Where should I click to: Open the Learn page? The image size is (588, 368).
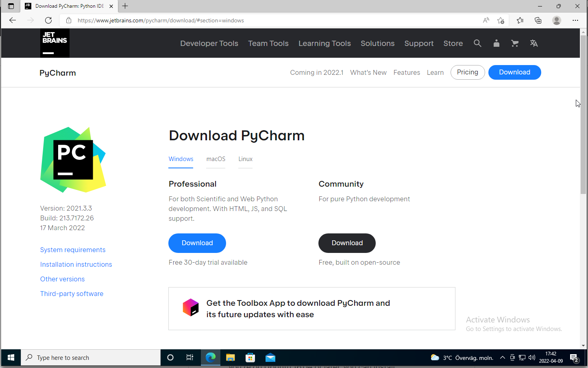(x=435, y=72)
